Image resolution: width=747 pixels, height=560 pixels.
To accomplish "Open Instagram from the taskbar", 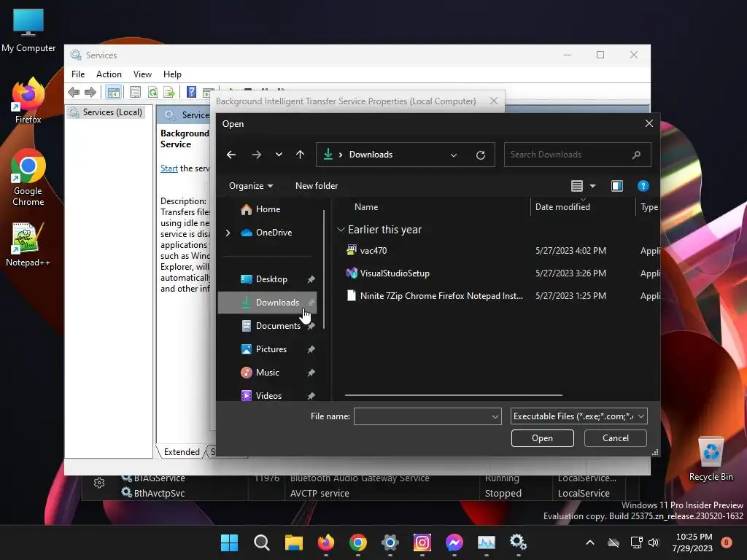I will click(x=422, y=542).
